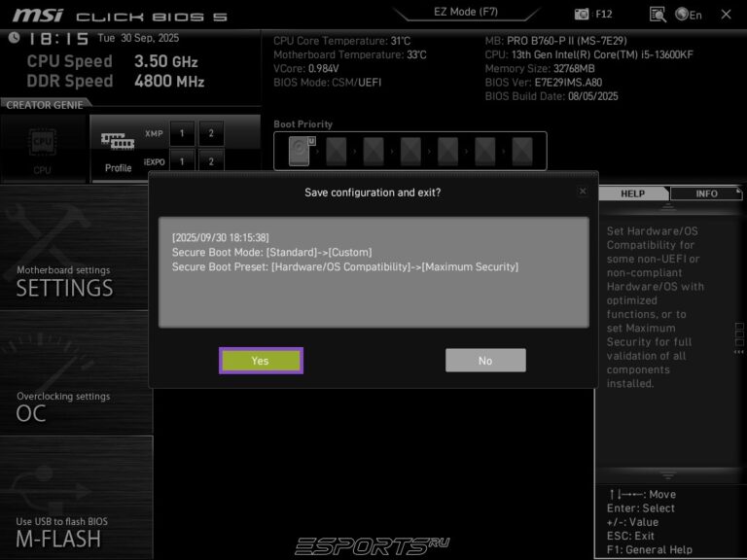Screen dimensions: 747x560
Task: Enable XMP profile 2
Action: pyautogui.click(x=211, y=133)
